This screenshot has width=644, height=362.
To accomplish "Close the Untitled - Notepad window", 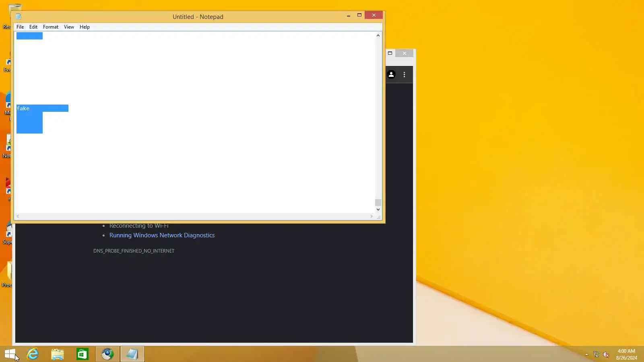I will [x=374, y=15].
